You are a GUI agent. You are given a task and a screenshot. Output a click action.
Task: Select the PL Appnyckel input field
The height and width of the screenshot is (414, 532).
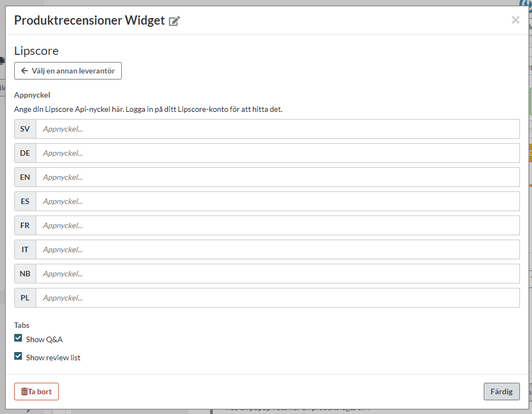coord(278,298)
